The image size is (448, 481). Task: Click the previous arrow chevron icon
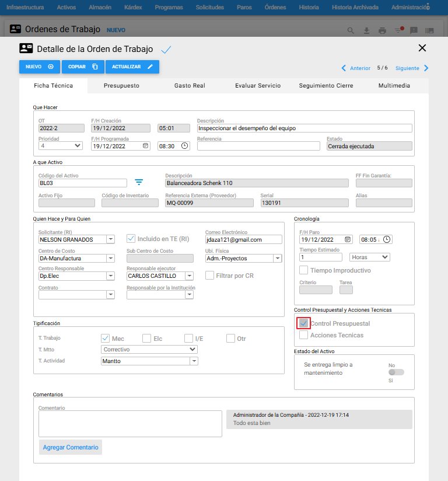344,68
